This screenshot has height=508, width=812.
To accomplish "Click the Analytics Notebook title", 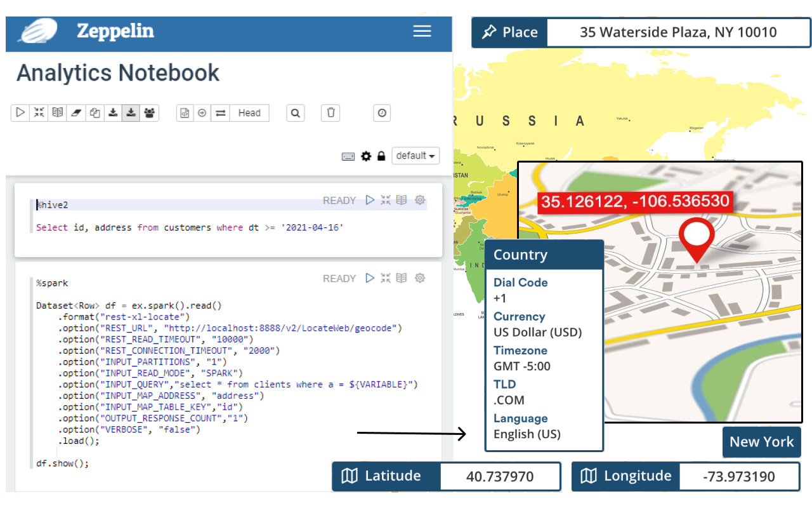I will click(118, 73).
